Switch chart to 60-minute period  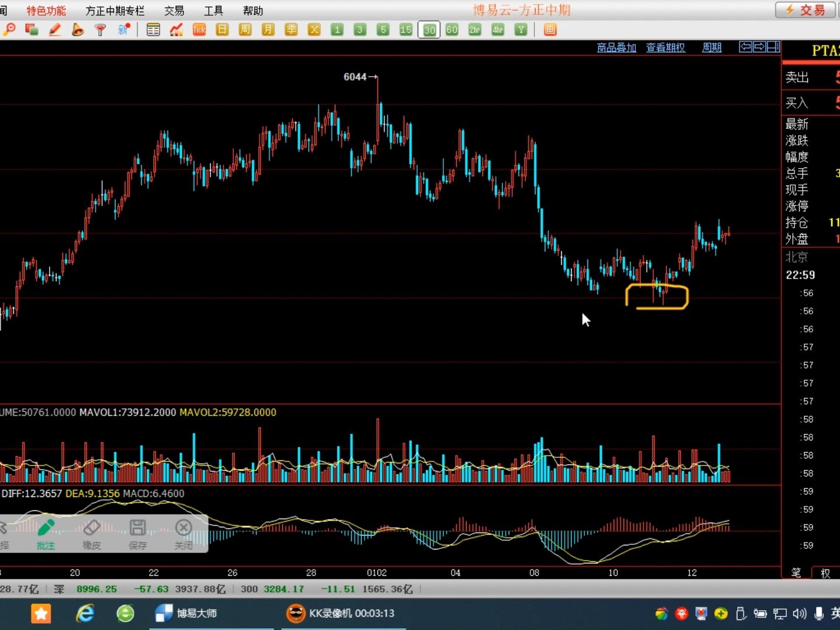pos(452,30)
